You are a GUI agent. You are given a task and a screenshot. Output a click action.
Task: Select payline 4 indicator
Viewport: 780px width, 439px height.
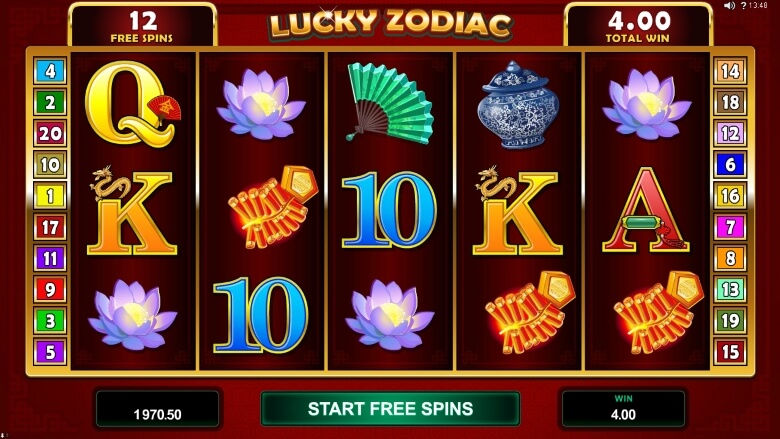pyautogui.click(x=50, y=71)
